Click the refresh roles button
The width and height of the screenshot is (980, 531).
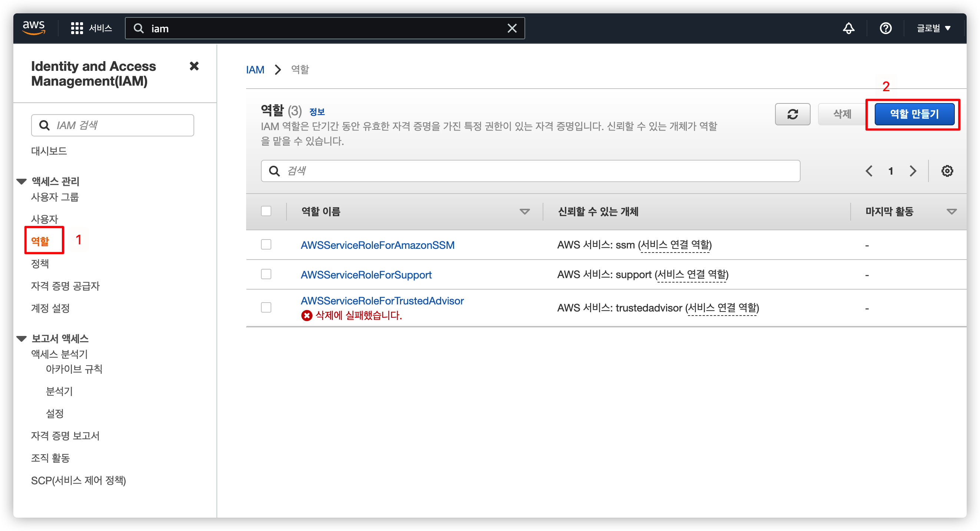[x=792, y=114]
